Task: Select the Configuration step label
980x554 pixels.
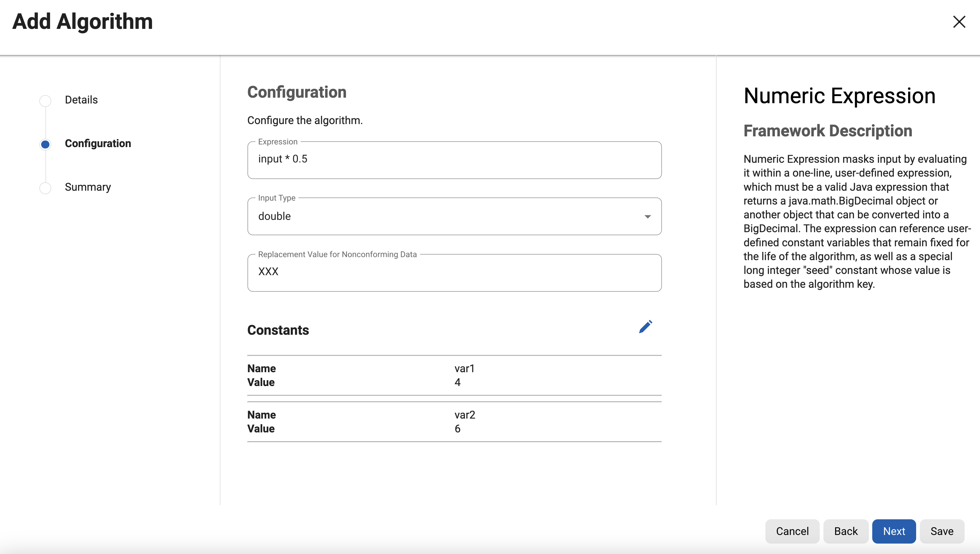Action: click(98, 143)
